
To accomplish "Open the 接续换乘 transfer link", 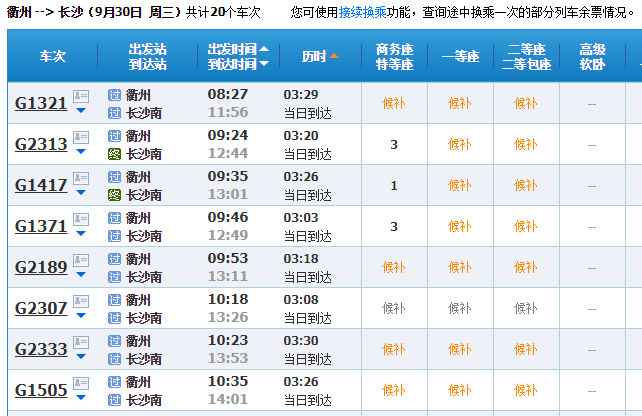I will 362,13.
